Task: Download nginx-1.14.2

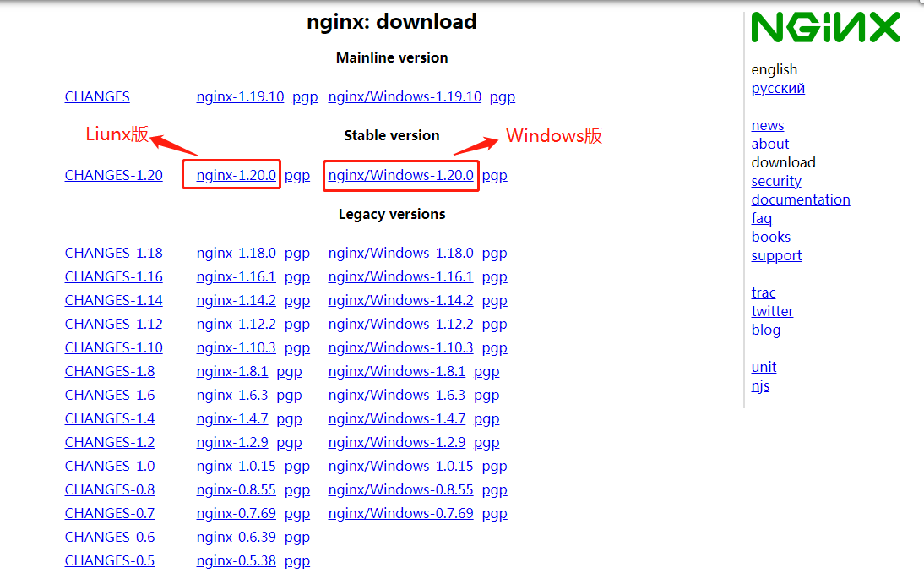Action: coord(236,300)
